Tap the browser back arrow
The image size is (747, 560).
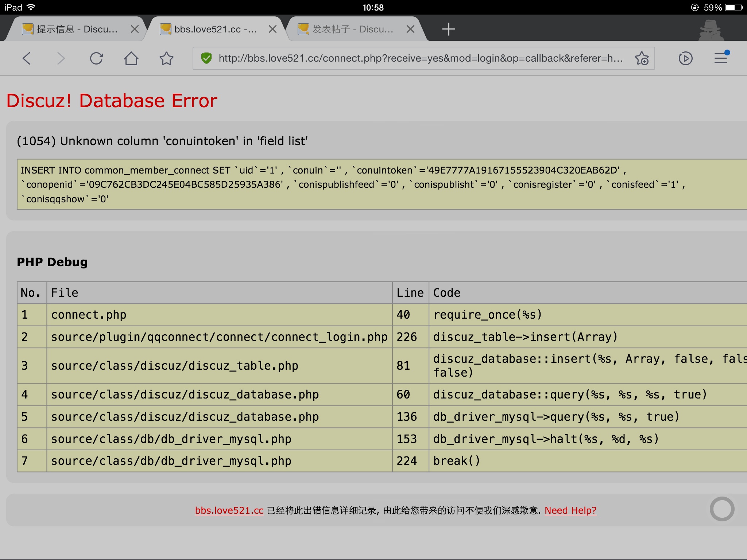(27, 58)
